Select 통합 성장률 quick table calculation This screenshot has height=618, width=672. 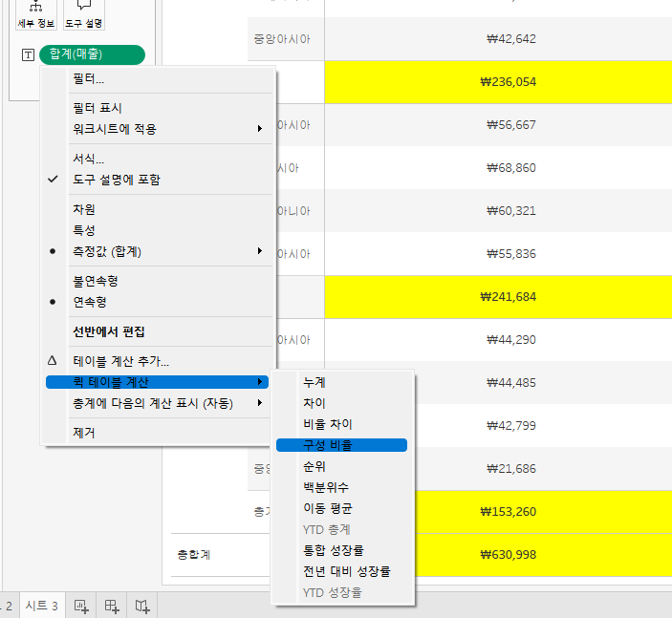(341, 550)
